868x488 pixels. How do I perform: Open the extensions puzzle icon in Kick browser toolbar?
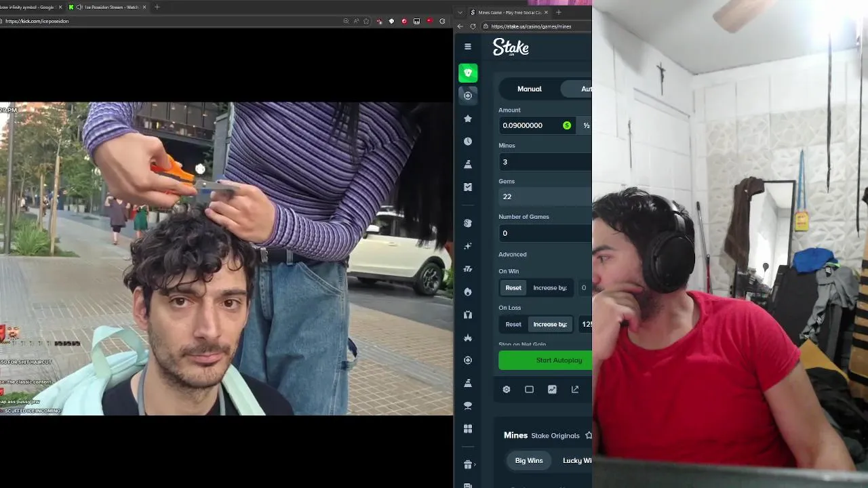coord(442,21)
